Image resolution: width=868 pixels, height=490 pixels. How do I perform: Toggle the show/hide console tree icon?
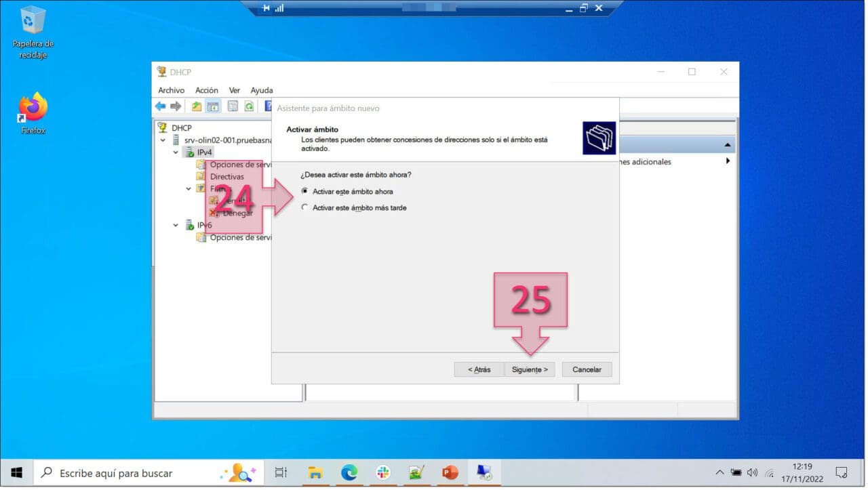coord(213,106)
